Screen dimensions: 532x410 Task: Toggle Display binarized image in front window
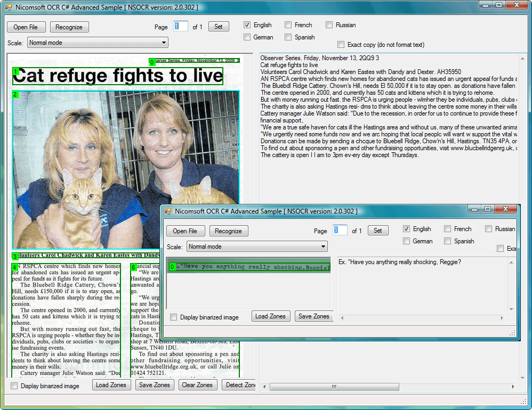coord(174,317)
